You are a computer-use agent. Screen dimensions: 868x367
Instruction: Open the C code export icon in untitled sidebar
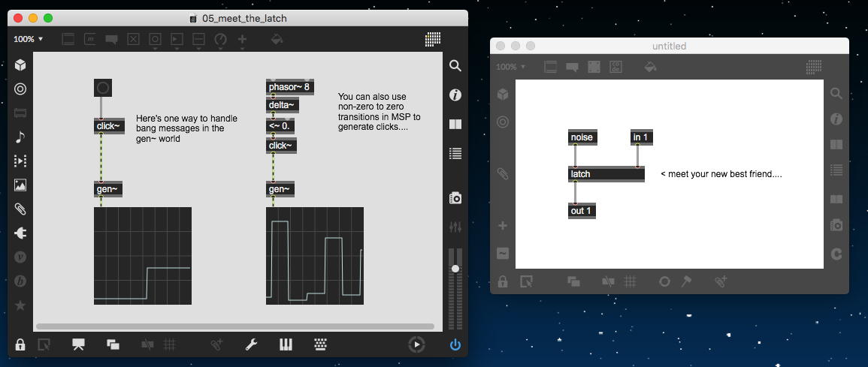point(836,254)
